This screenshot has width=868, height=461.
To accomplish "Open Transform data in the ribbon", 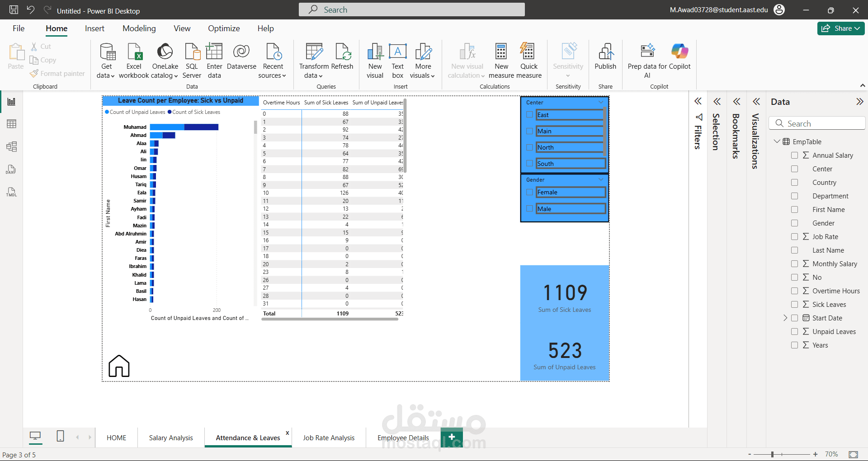I will coord(314,52).
